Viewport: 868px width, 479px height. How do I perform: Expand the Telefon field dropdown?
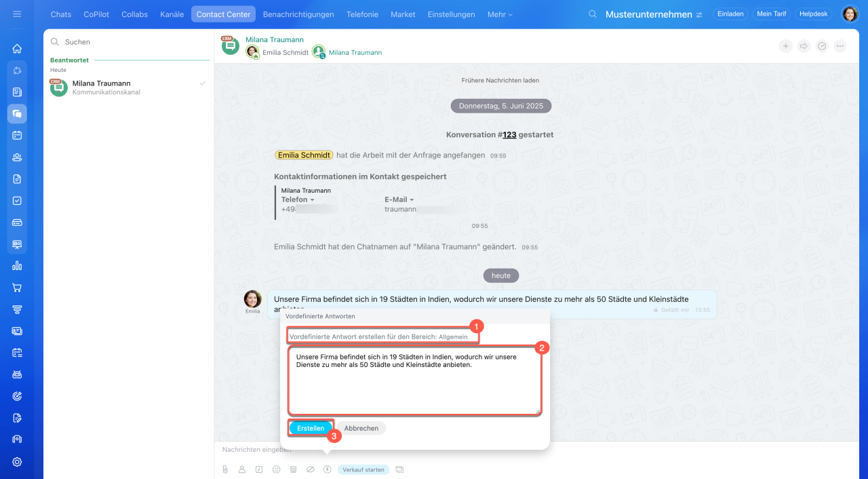(298, 200)
